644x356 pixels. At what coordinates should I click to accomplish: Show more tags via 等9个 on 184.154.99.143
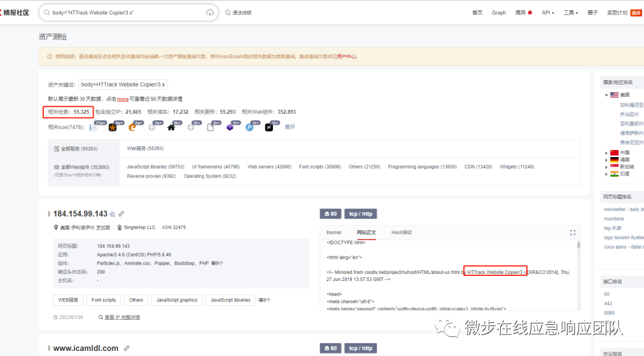[x=265, y=300]
